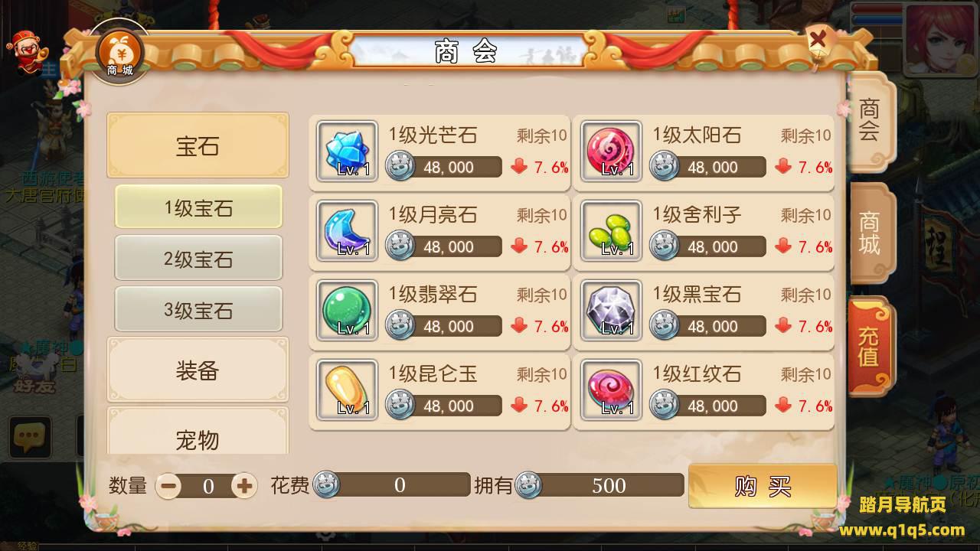Image resolution: width=980 pixels, height=551 pixels.
Task: Switch to the 3级宝石 subcategory
Action: (198, 309)
